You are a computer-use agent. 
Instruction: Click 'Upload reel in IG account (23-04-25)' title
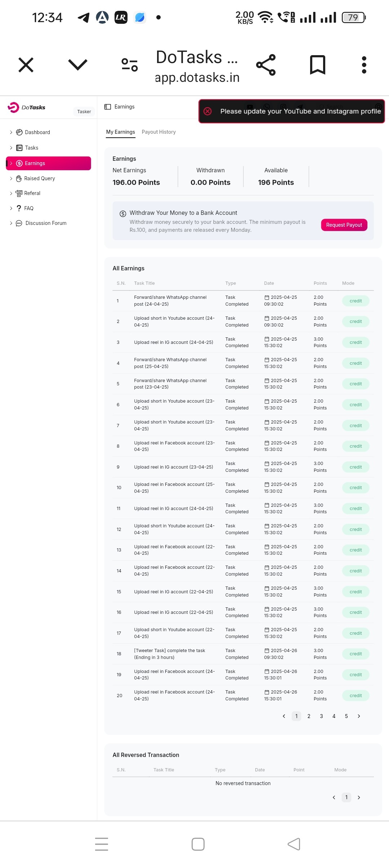(x=174, y=467)
